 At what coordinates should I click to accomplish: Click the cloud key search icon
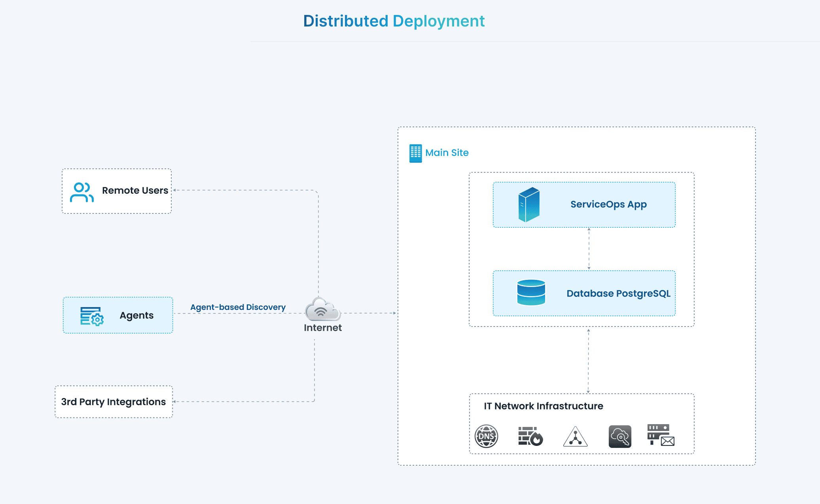click(620, 436)
